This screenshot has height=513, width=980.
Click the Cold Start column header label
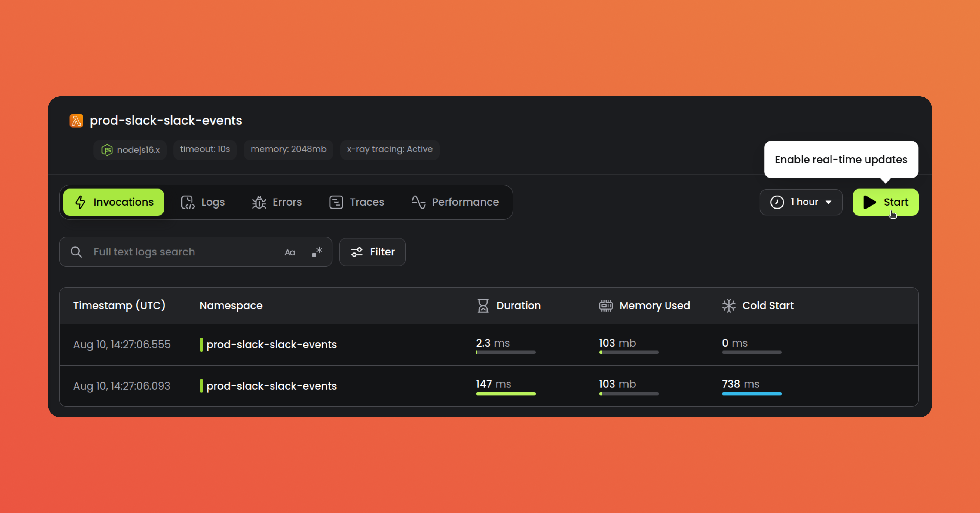[768, 306]
